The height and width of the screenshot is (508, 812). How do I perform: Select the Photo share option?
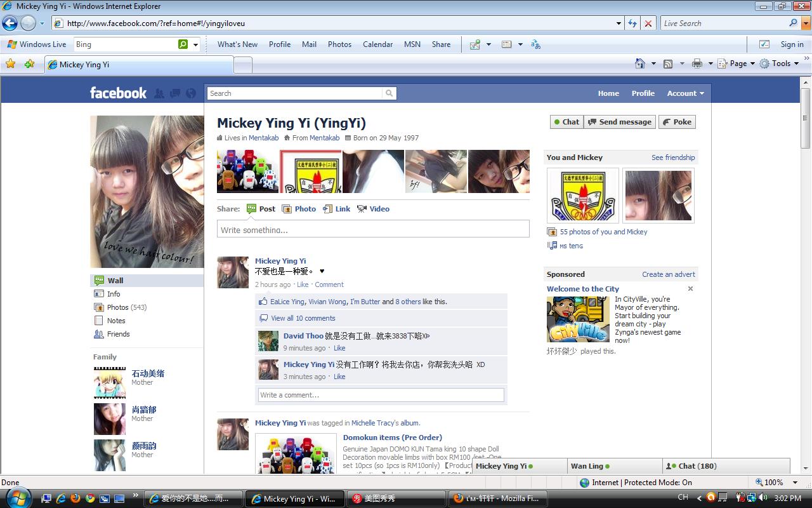pyautogui.click(x=299, y=209)
